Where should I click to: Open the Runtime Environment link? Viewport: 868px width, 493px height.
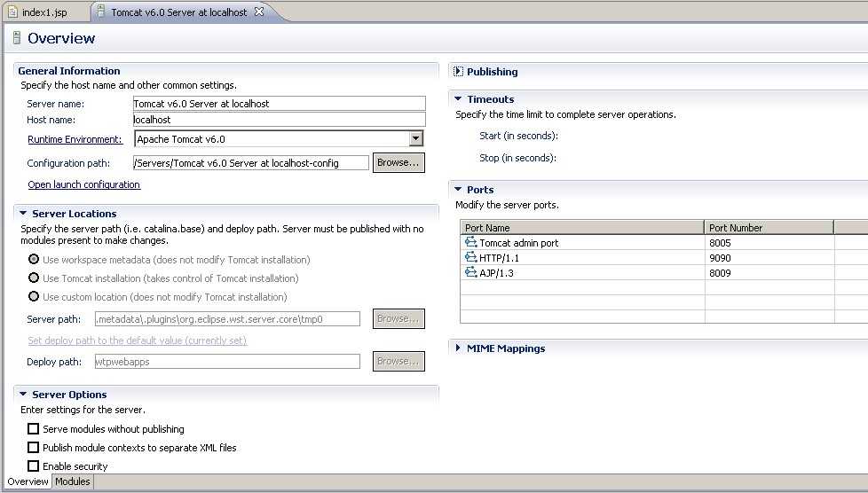(x=75, y=139)
